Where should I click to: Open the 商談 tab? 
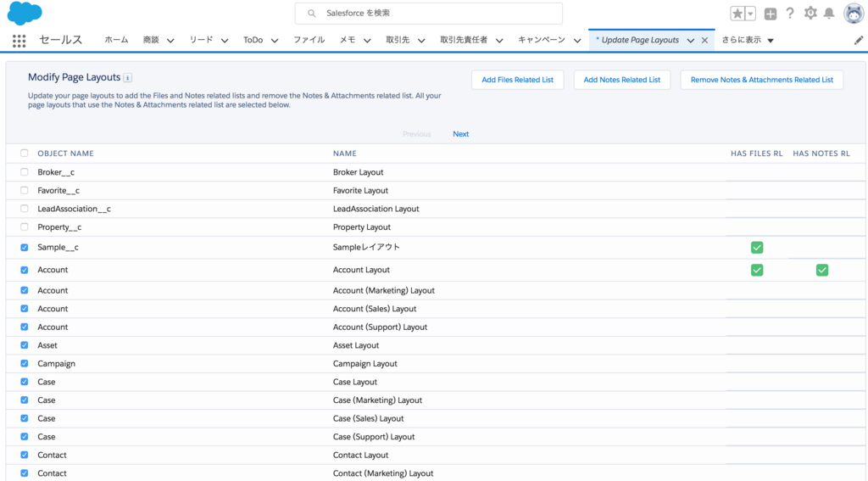pyautogui.click(x=151, y=40)
